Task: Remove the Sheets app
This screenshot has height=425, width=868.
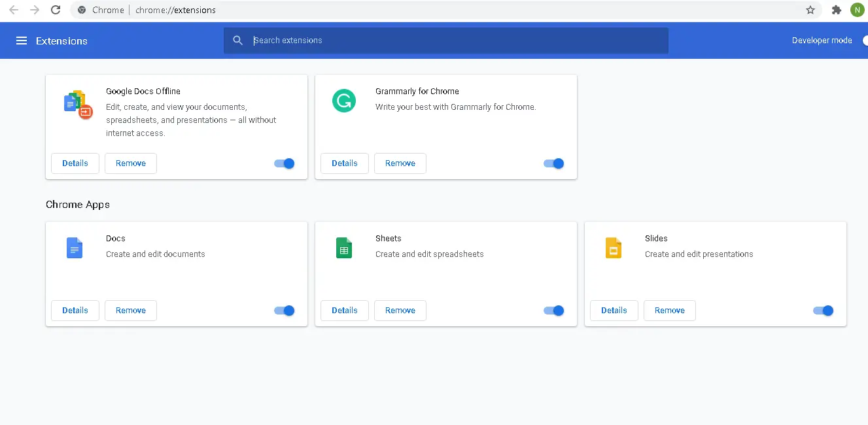Action: point(400,311)
